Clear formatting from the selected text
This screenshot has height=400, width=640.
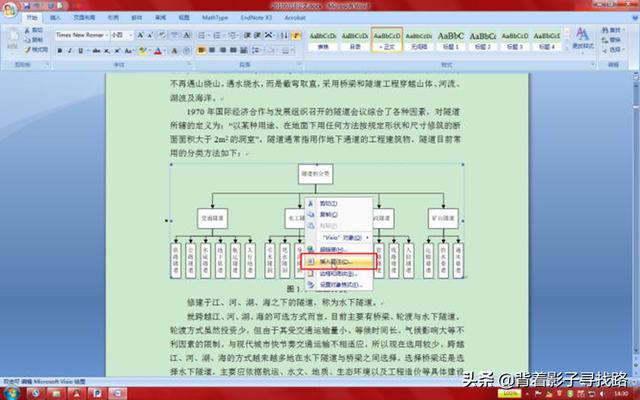pyautogui.click(x=162, y=36)
